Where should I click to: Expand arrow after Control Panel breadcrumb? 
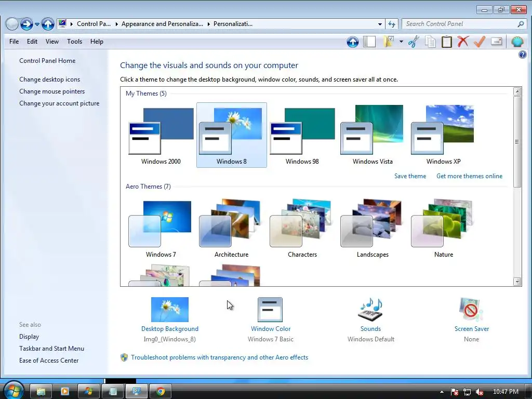[x=116, y=24]
